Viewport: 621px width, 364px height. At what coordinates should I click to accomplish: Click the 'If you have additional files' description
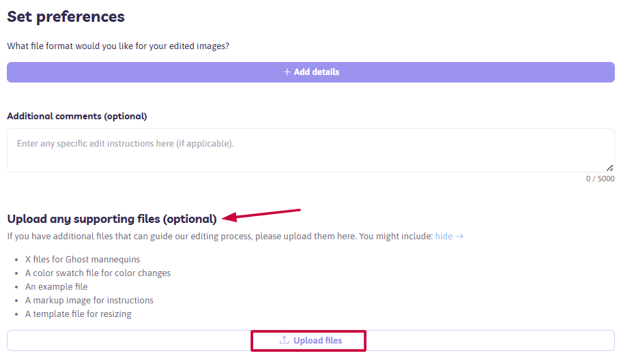(x=220, y=237)
